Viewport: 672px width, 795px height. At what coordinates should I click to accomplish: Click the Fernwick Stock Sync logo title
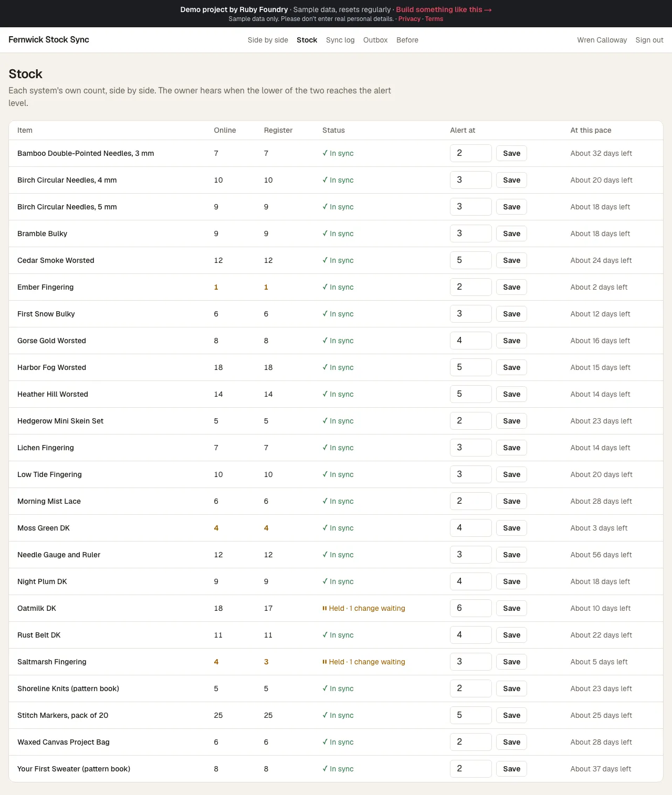49,40
